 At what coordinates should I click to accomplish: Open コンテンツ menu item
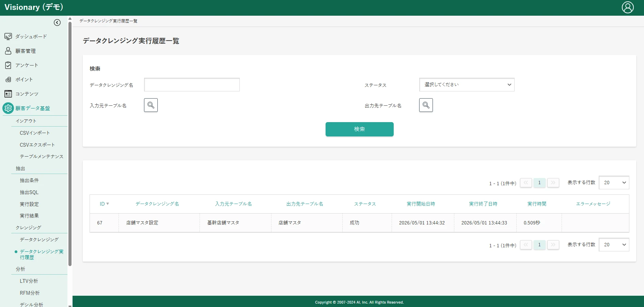click(x=27, y=94)
